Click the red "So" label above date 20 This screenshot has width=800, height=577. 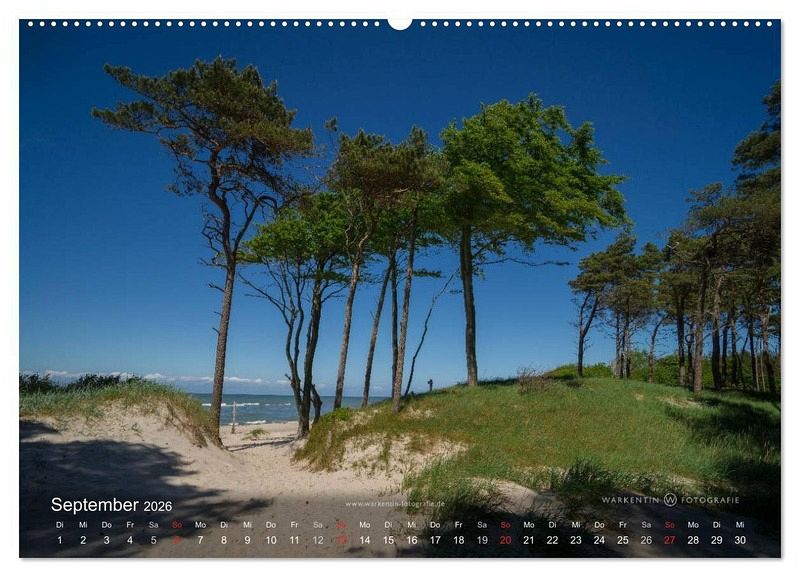point(506,524)
